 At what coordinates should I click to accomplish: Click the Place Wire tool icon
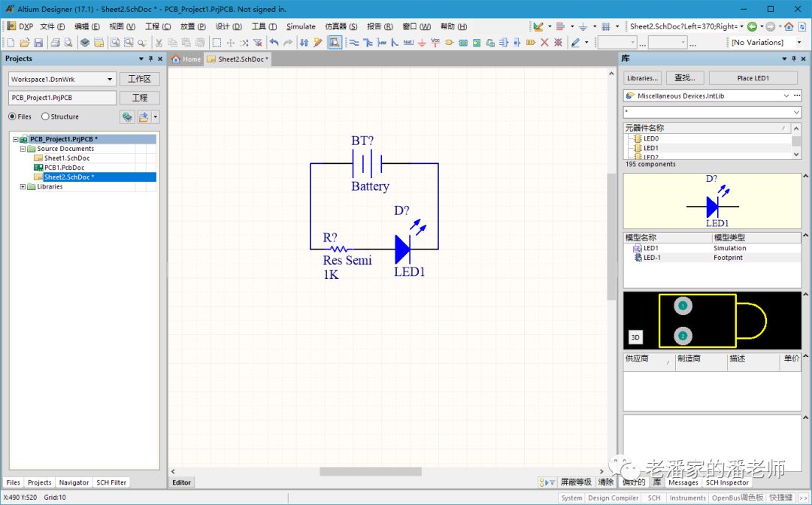354,43
